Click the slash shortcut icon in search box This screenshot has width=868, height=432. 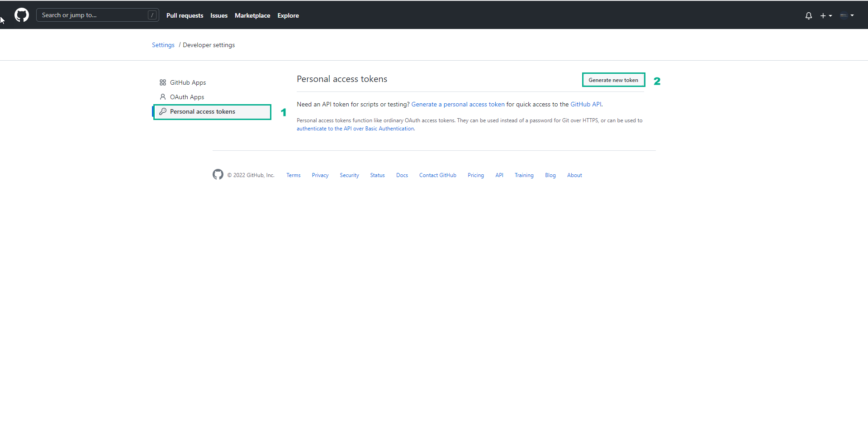(152, 15)
